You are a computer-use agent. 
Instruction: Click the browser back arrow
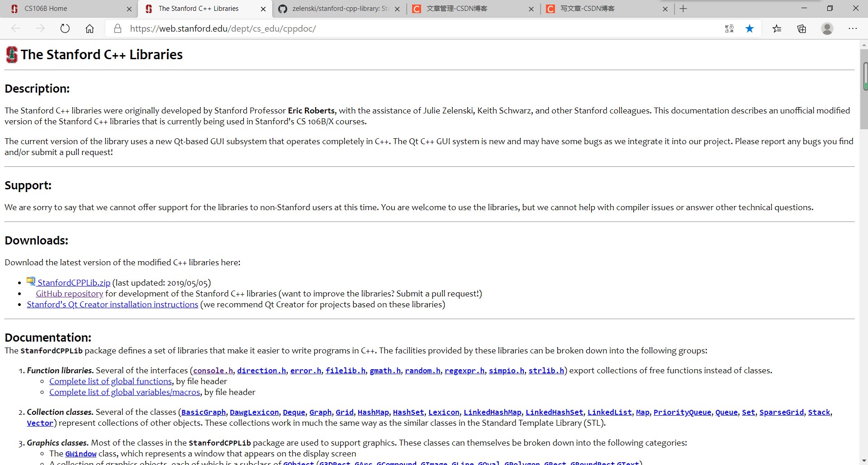tap(16, 28)
